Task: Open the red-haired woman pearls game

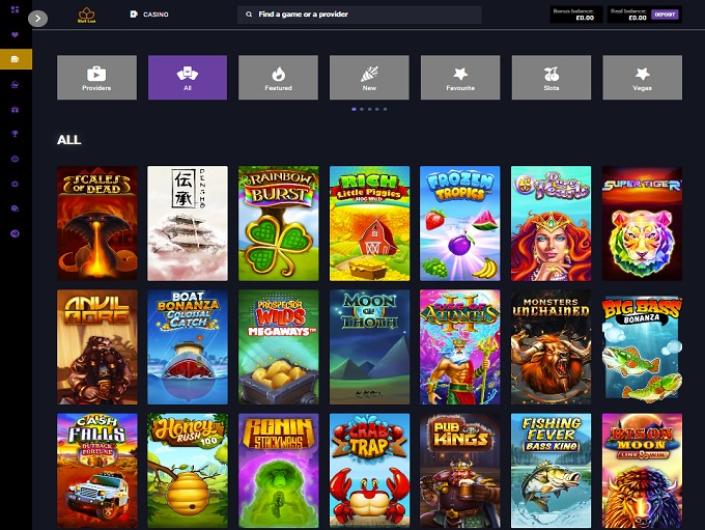Action: point(551,223)
